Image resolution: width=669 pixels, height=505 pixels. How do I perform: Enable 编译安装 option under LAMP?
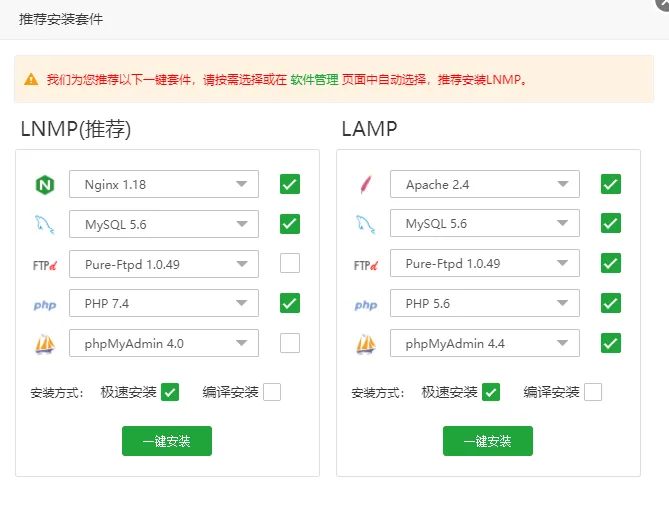click(x=593, y=392)
